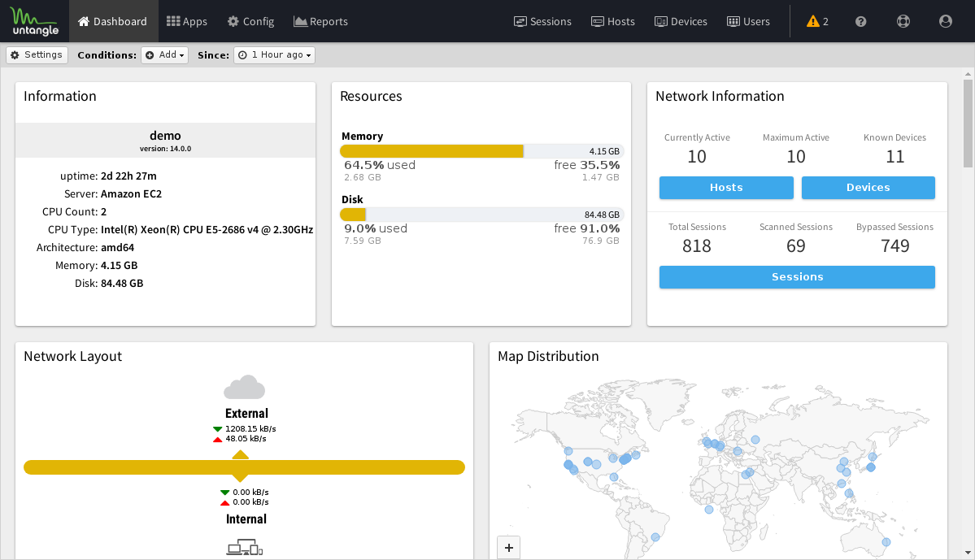Click the CPU type Intel Xeon value
This screenshot has width=975, height=560.
tap(207, 230)
